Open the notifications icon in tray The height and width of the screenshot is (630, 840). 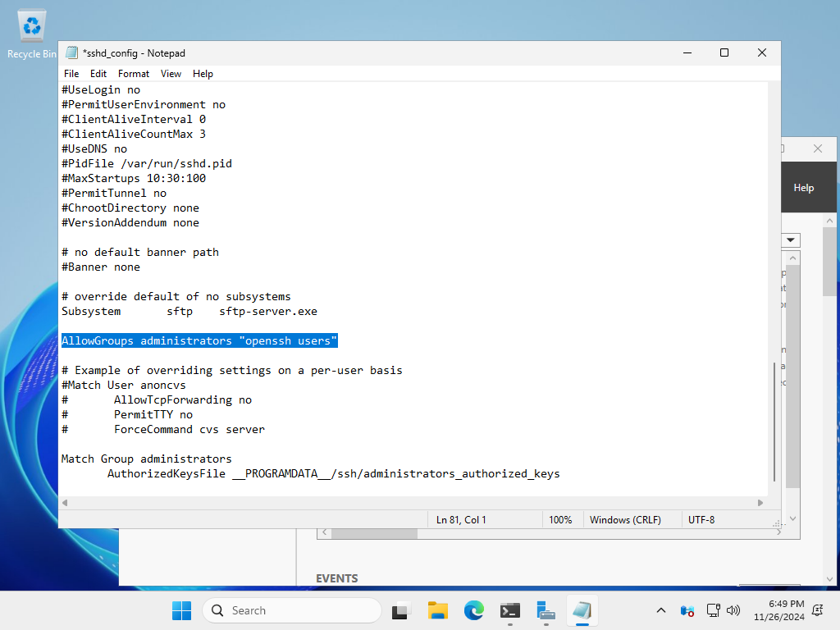(818, 610)
